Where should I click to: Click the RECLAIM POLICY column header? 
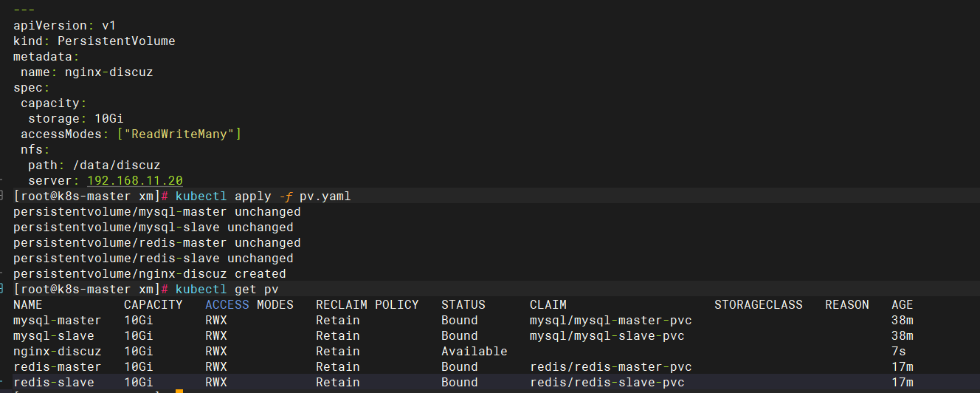point(367,304)
